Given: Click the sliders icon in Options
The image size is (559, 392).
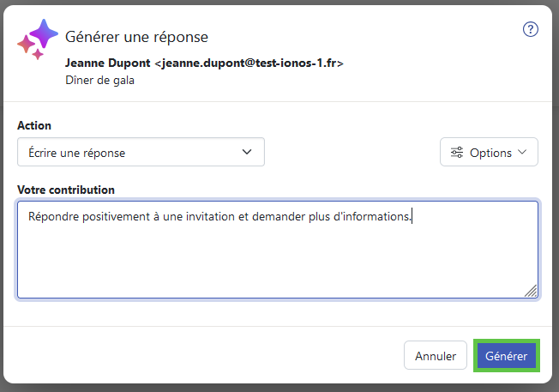Looking at the screenshot, I should click(x=457, y=153).
